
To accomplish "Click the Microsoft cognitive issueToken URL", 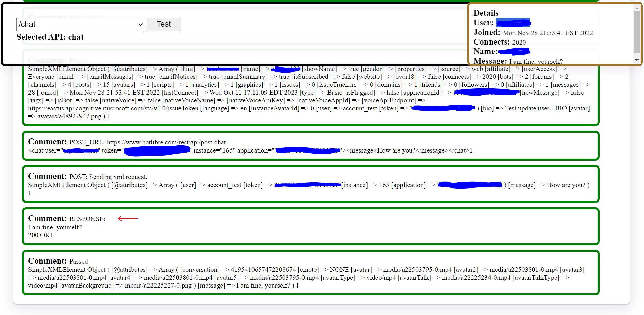I will (113, 108).
